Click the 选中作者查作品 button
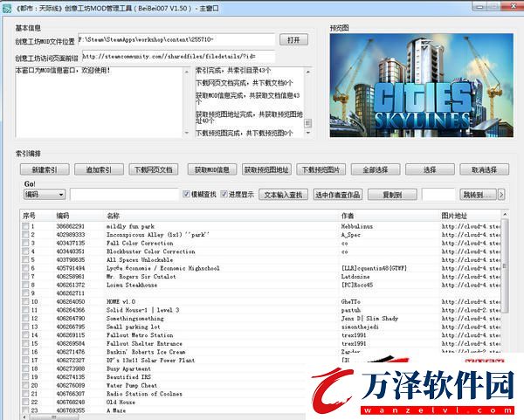The image size is (524, 420). (x=337, y=195)
